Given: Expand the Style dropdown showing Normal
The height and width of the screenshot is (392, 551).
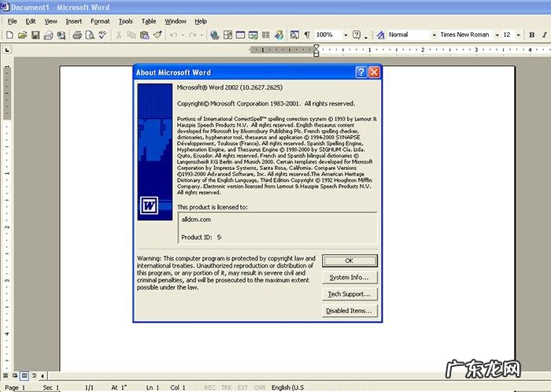Looking at the screenshot, I should click(433, 35).
